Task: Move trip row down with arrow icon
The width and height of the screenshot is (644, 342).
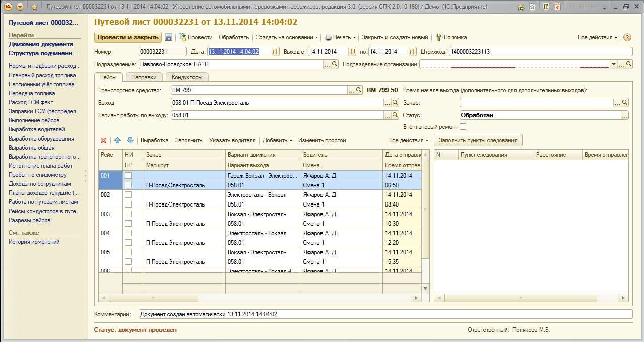Action: pos(130,140)
